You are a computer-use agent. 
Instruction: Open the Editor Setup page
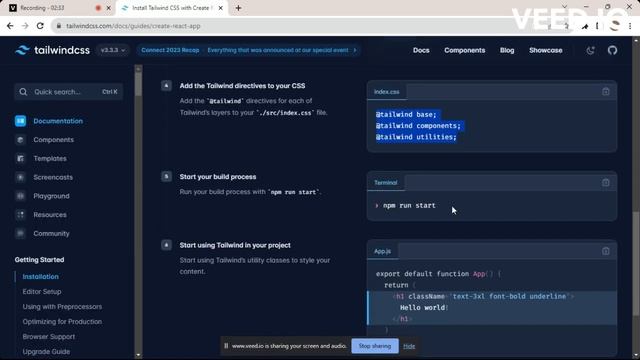tap(42, 291)
